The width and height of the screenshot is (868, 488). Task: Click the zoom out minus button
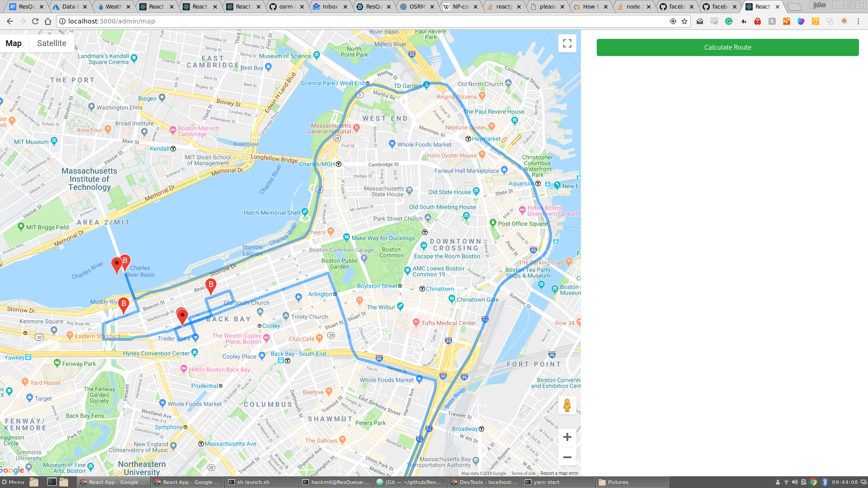pos(567,457)
